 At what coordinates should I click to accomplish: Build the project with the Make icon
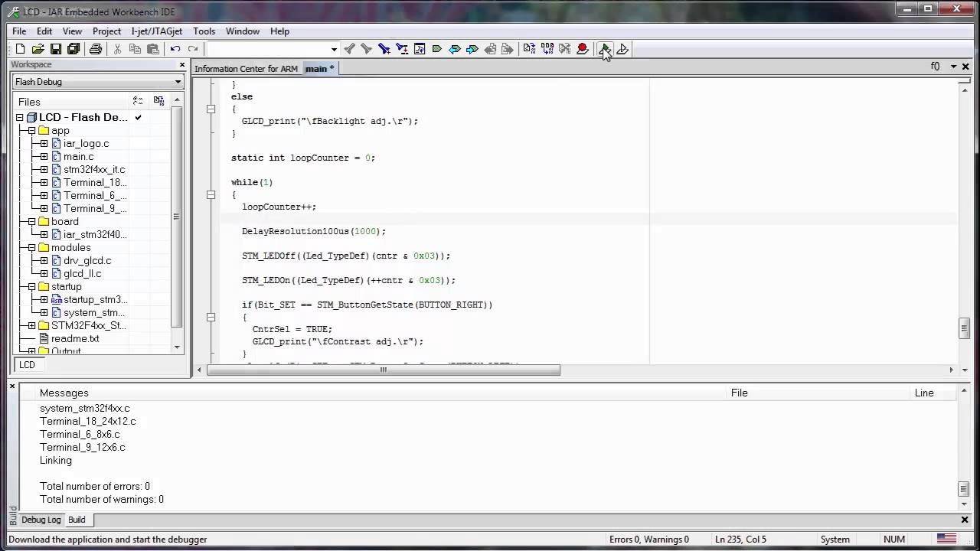(547, 49)
